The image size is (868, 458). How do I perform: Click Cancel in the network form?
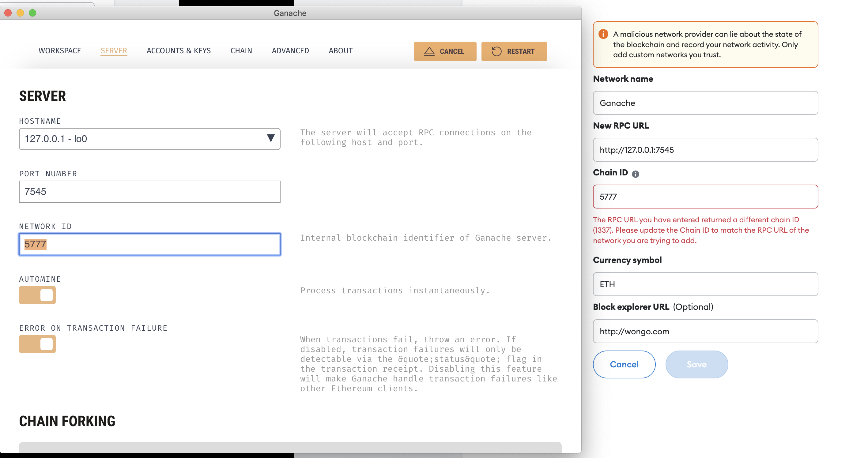click(624, 364)
